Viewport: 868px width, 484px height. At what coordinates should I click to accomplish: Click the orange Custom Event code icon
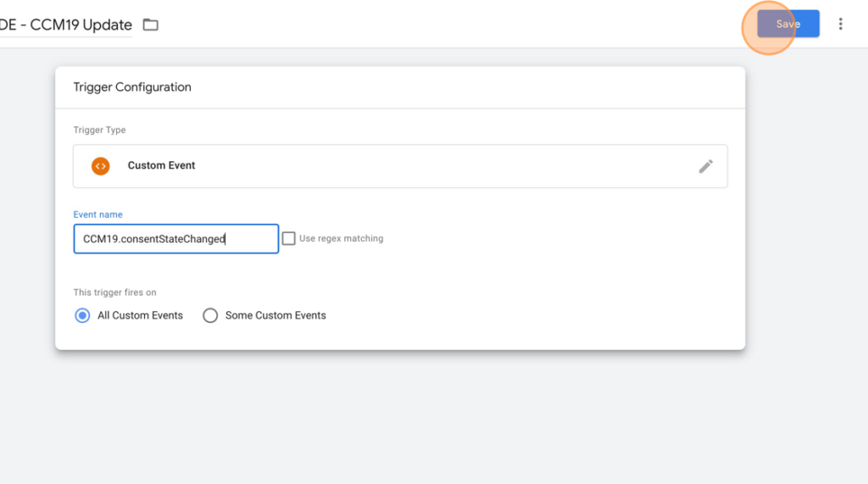[101, 166]
